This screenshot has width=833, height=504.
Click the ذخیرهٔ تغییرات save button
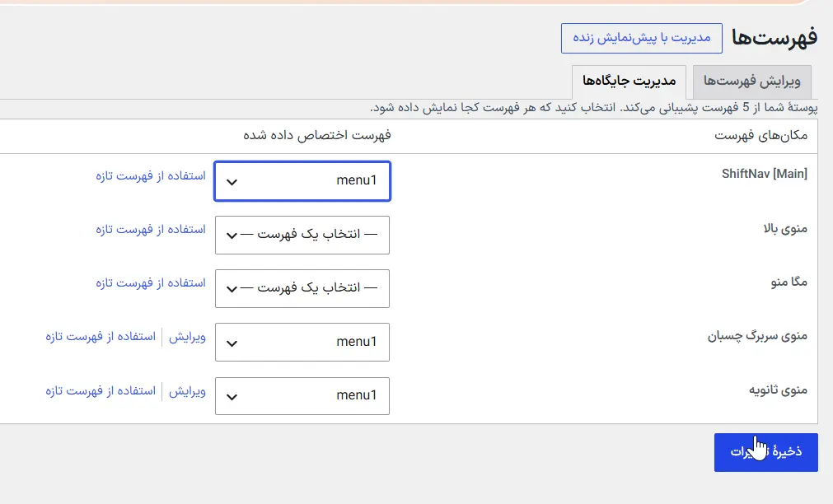[x=765, y=452]
